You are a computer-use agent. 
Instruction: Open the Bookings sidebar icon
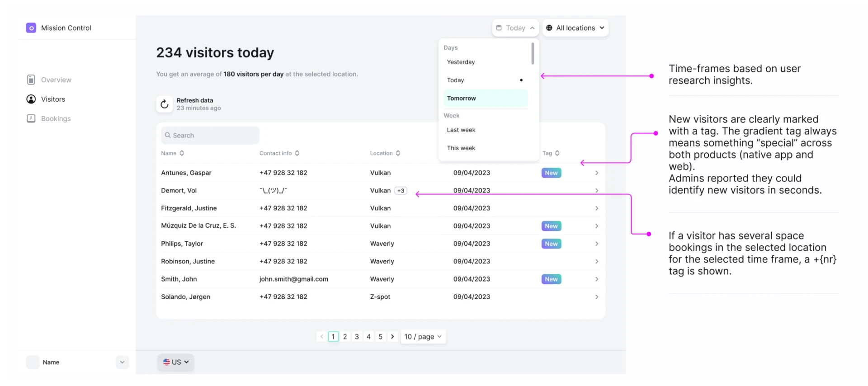31,119
